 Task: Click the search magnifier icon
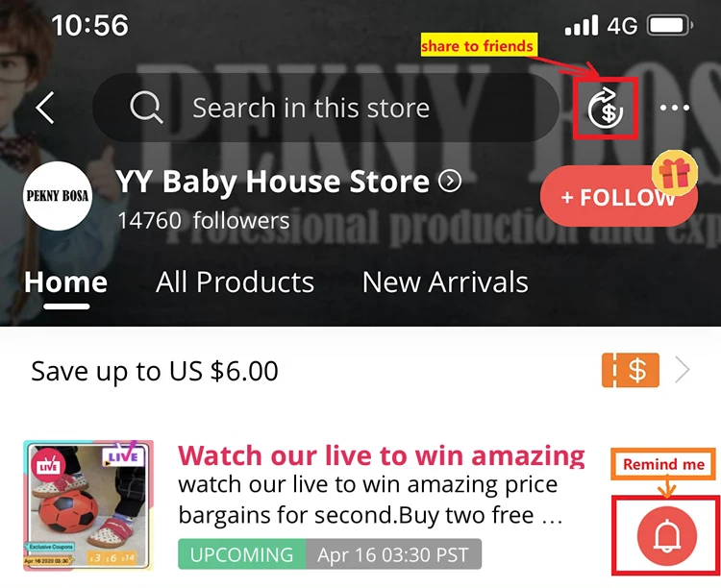[146, 108]
